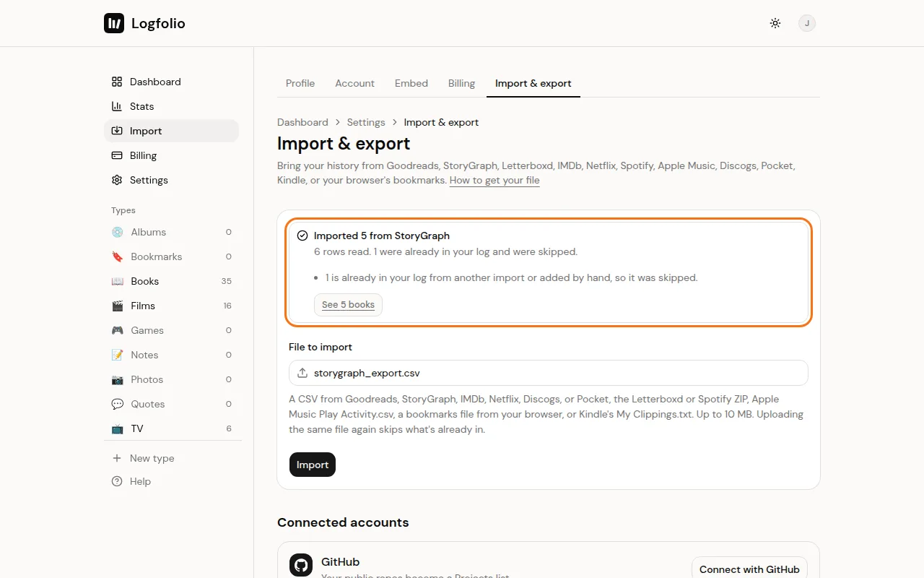
Task: Click the Books open-book icon
Action: (x=117, y=281)
